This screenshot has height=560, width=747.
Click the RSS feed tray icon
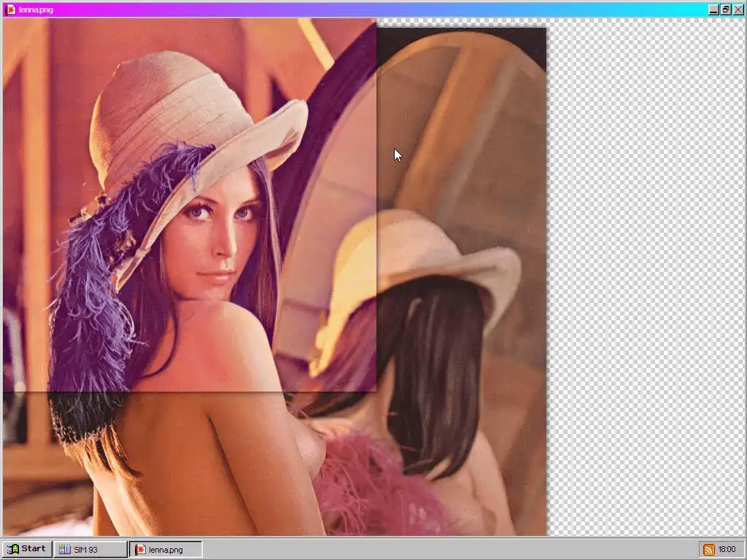click(x=709, y=550)
